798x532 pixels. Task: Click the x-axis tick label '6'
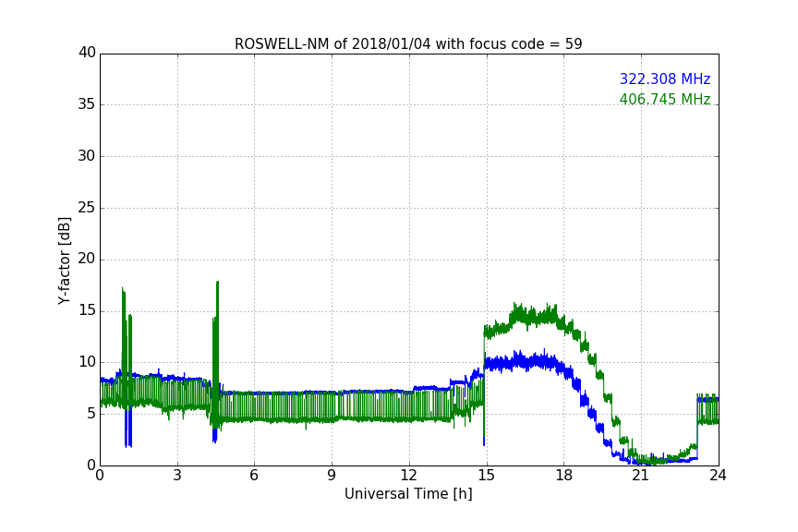click(254, 476)
